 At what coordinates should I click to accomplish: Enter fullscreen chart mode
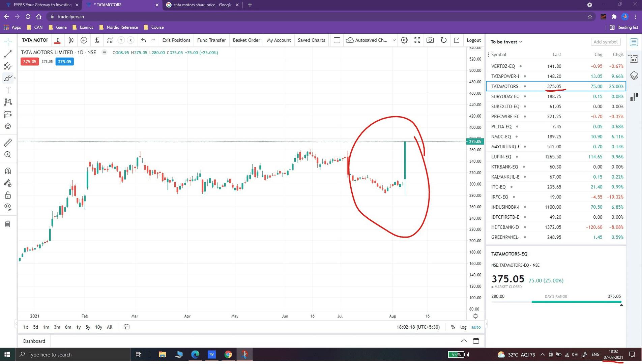(417, 40)
